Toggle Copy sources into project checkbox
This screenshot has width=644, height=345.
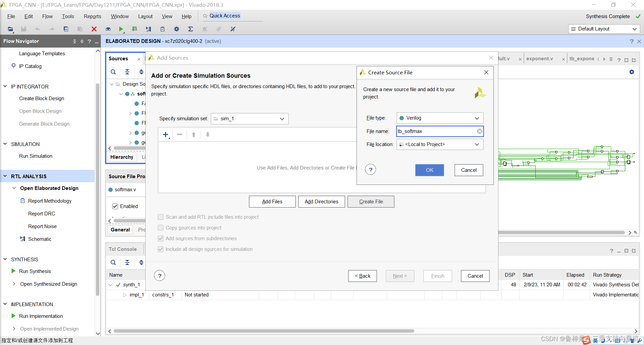161,228
